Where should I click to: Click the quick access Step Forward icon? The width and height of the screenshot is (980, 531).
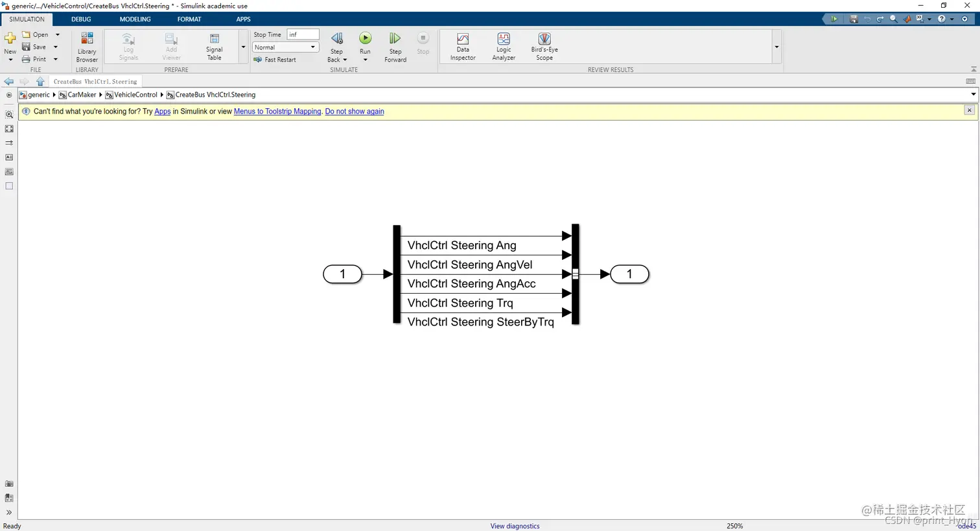click(x=834, y=19)
